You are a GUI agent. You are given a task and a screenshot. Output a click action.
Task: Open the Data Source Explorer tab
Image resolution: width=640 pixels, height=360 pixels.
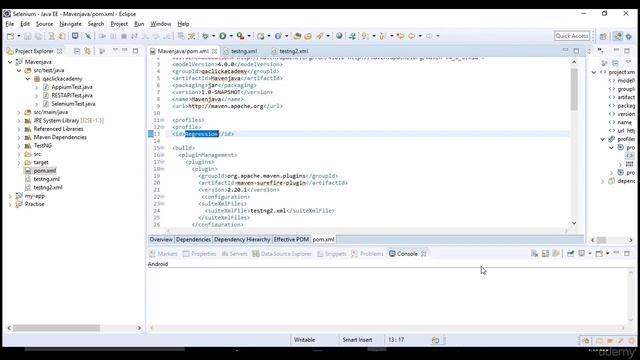click(282, 254)
